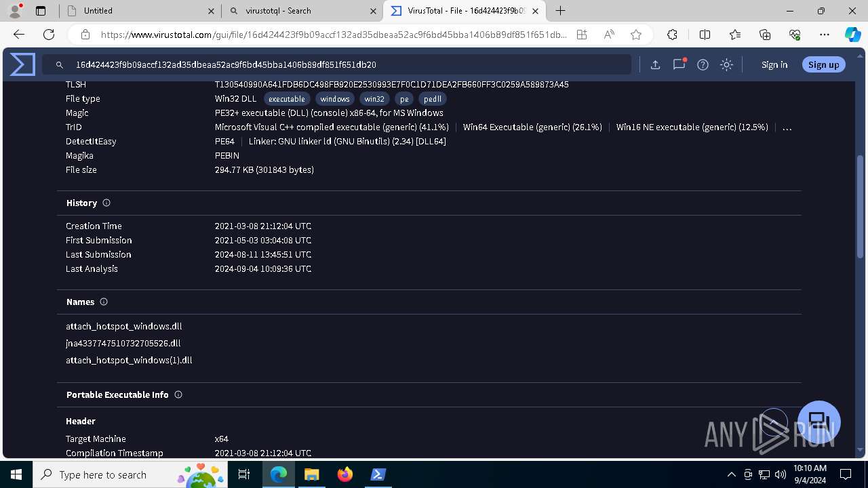The width and height of the screenshot is (868, 488).
Task: Open PowerShell from the taskbar
Action: [x=378, y=474]
